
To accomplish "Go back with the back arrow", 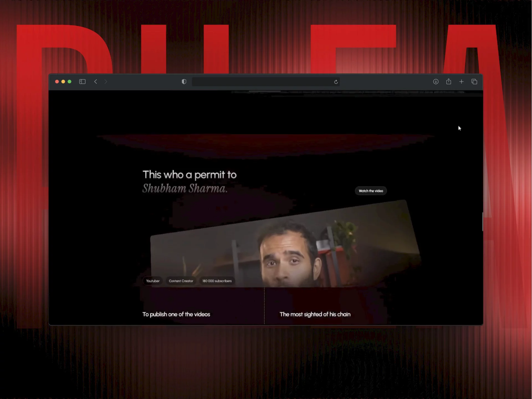I will pos(96,81).
